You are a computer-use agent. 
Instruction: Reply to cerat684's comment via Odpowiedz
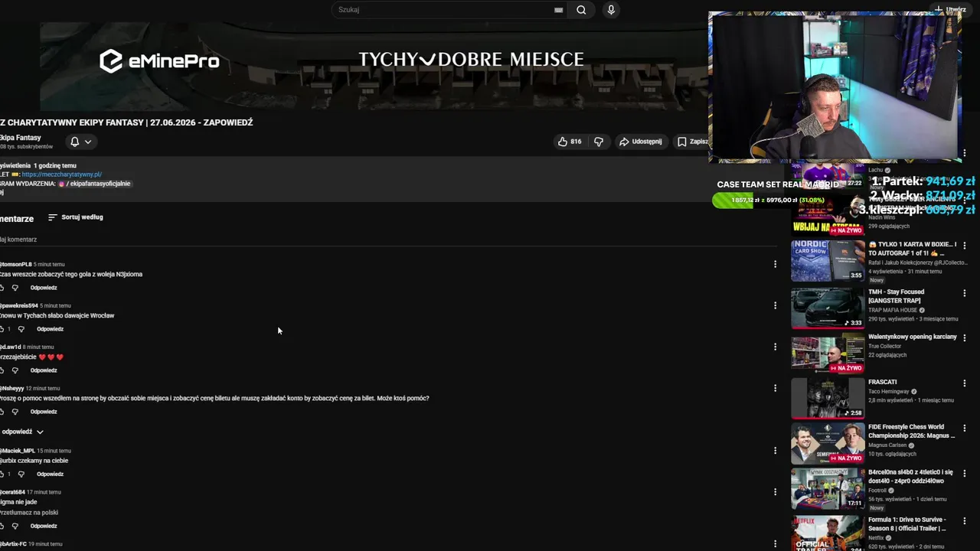44,527
